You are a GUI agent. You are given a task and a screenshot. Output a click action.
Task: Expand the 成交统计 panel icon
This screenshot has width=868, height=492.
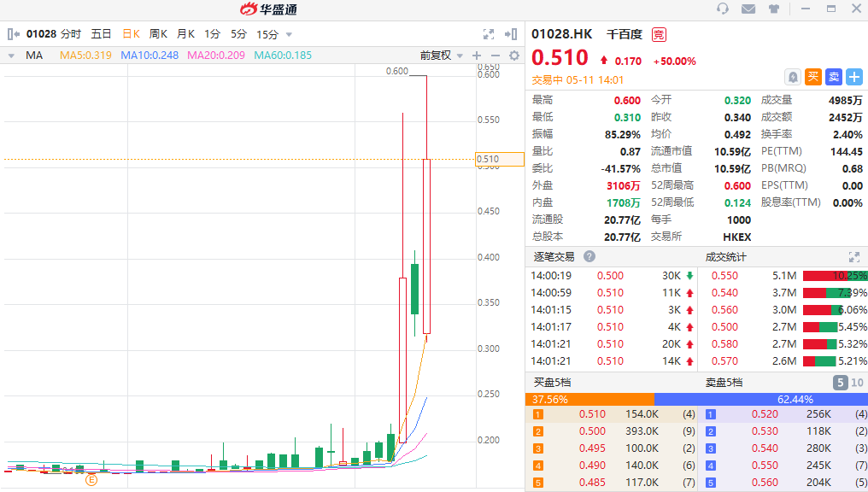click(854, 257)
